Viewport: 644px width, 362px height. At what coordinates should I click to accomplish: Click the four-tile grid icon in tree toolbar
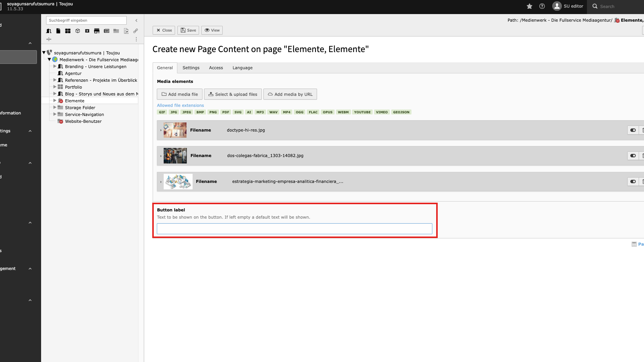(68, 31)
